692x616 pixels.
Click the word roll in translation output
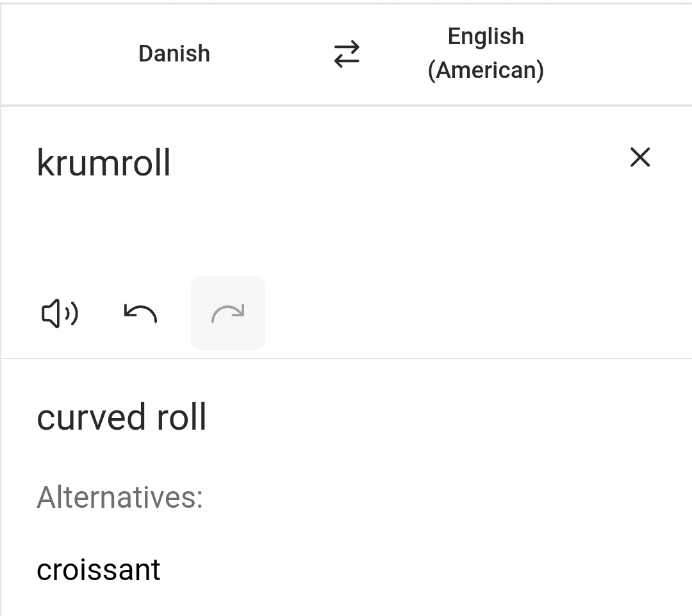click(x=181, y=417)
